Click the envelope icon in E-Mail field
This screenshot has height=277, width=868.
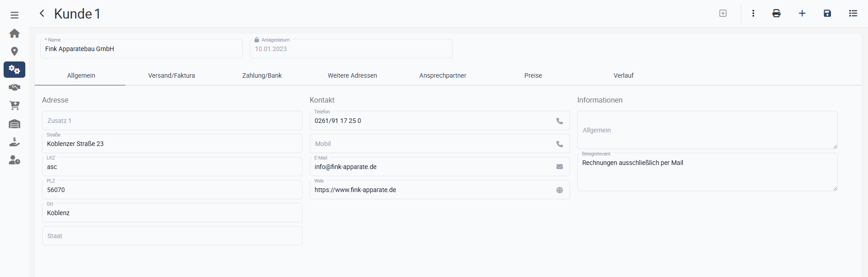coord(560,167)
